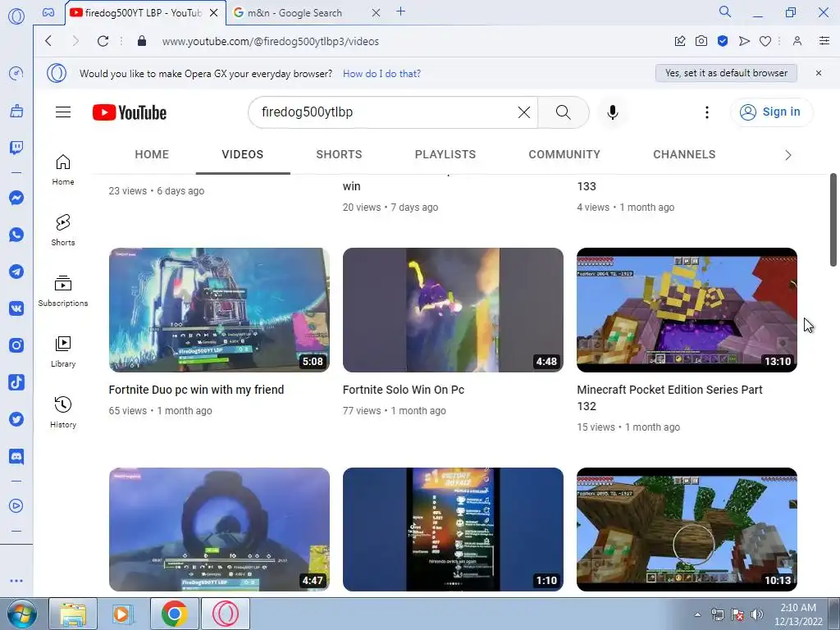Open WhatsApp in Opera sidebar
Viewport: 840px width, 630px height.
click(x=16, y=235)
